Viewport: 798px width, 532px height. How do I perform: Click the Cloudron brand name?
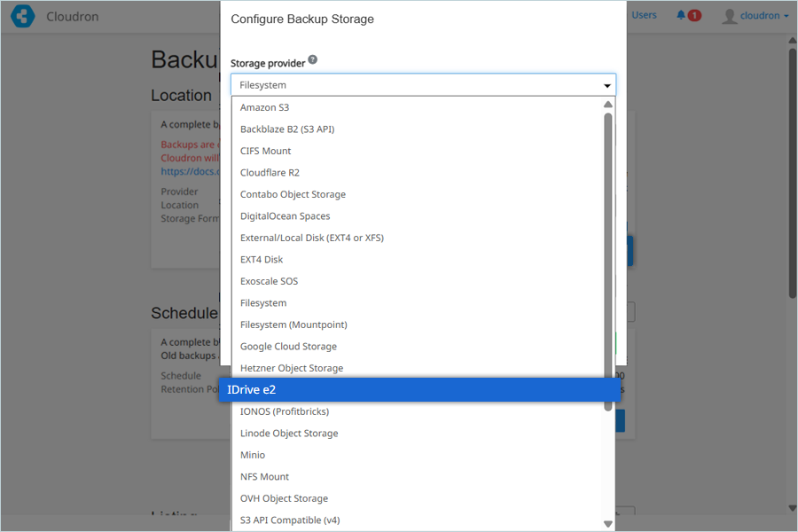click(x=73, y=16)
